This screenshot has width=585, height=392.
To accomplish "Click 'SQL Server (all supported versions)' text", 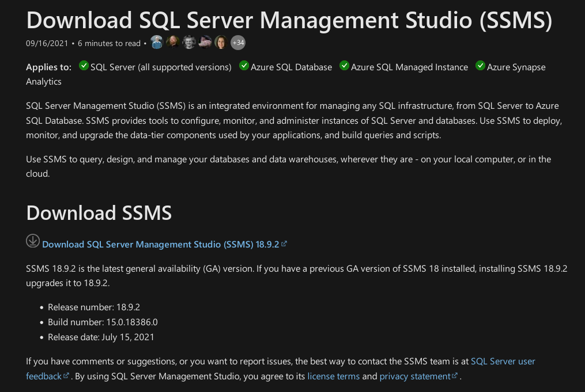I will [161, 67].
